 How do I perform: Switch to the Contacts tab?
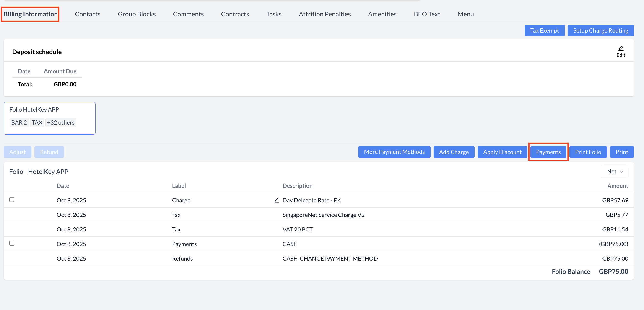pyautogui.click(x=88, y=14)
